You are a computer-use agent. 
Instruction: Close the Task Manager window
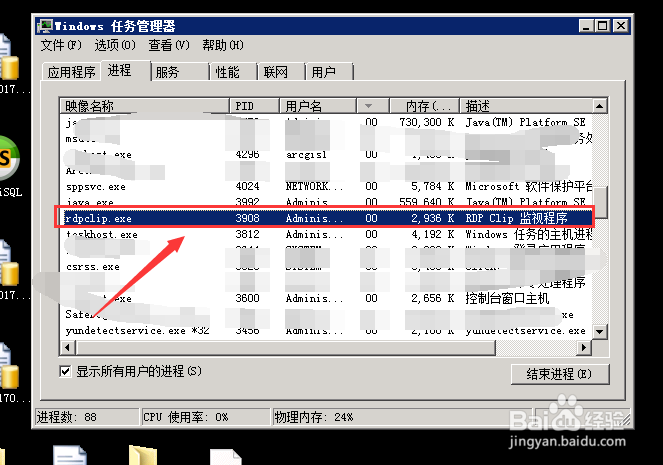[620, 26]
